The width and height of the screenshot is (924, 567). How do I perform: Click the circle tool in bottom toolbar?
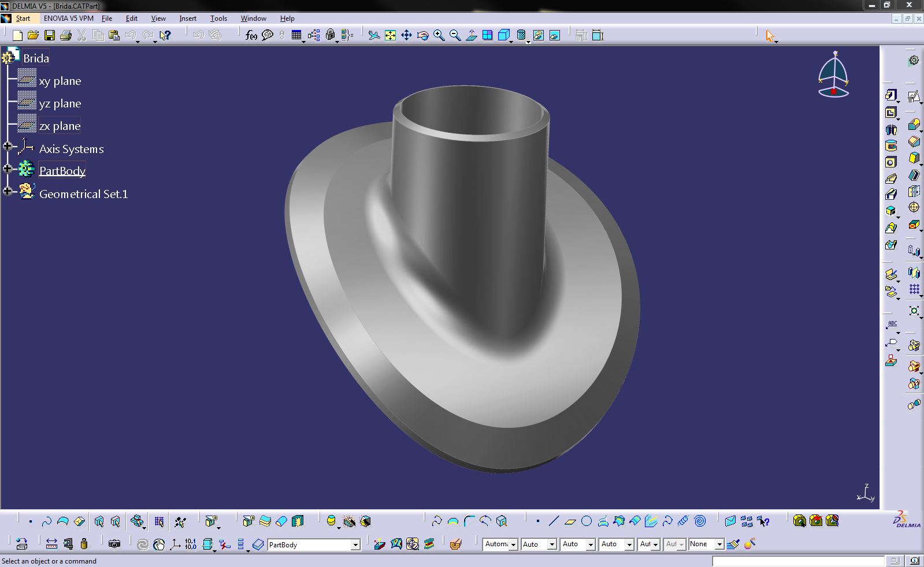586,521
